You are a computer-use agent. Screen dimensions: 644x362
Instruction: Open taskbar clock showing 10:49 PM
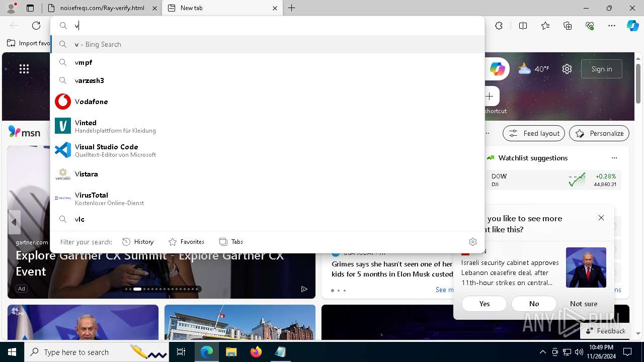click(601, 352)
